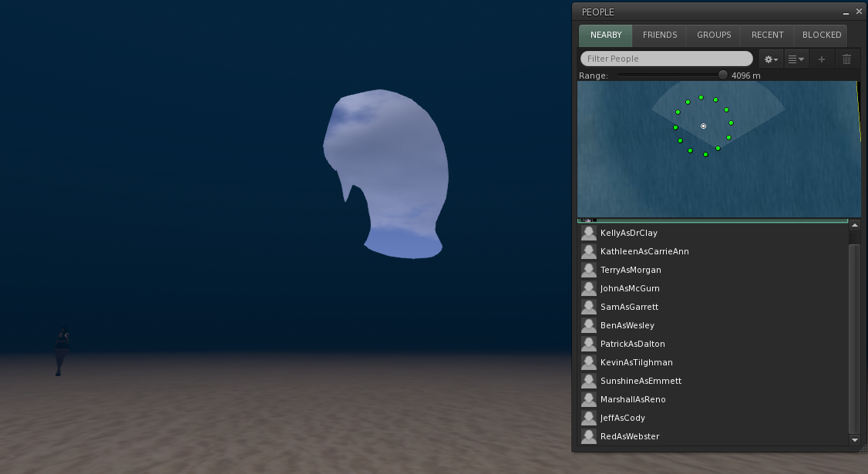868x474 pixels.
Task: Click JeffAsCody's avatar icon
Action: 588,418
